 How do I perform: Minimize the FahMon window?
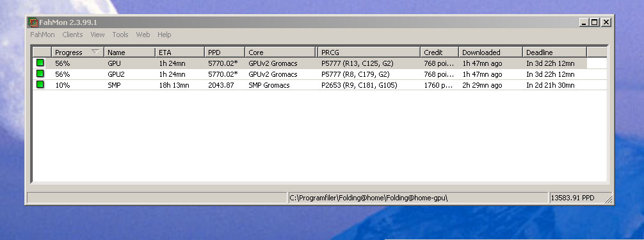[584, 22]
